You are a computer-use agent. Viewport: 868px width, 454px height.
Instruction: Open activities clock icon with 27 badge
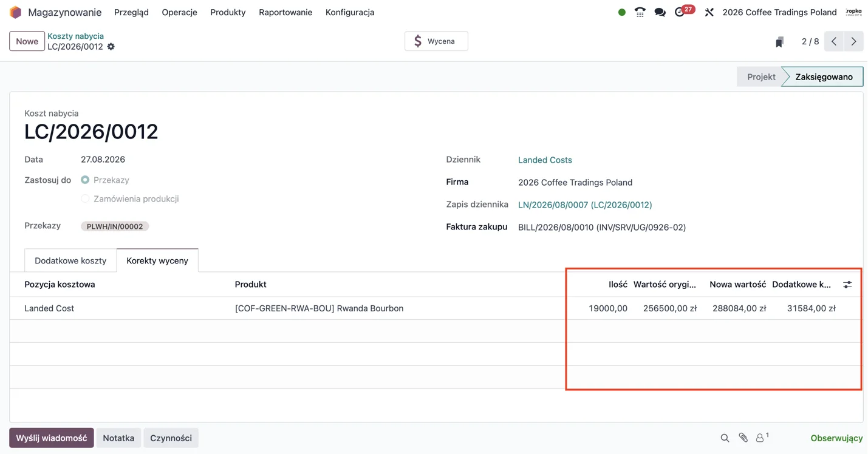[x=680, y=12]
